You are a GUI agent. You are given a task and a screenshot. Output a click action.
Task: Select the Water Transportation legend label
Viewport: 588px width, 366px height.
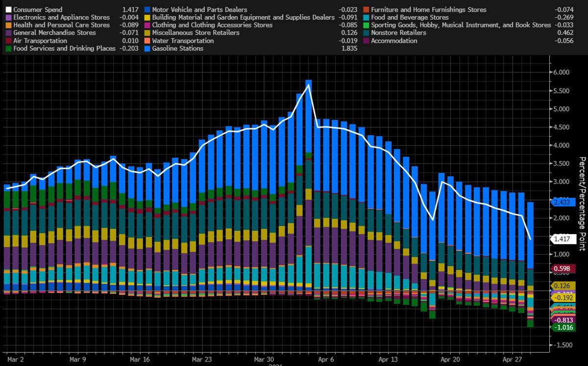[183, 41]
